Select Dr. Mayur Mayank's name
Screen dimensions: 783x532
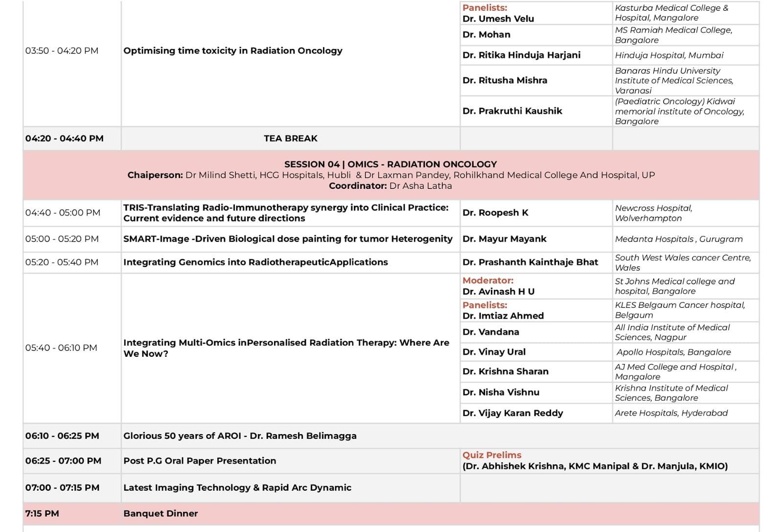click(504, 239)
